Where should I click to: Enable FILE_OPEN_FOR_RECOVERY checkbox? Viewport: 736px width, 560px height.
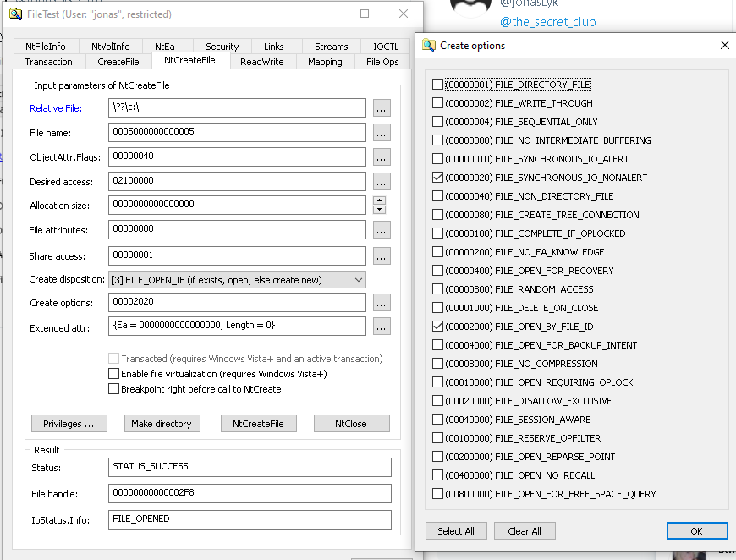click(437, 271)
